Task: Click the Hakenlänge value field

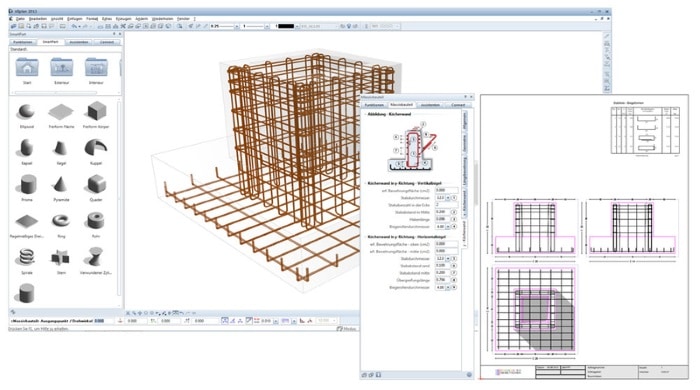Action: [x=443, y=219]
